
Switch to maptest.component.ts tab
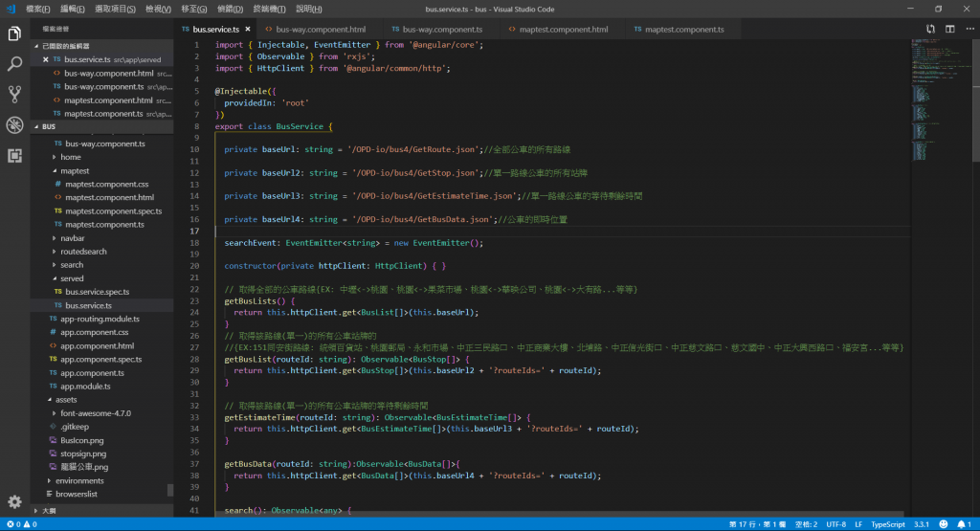pos(684,30)
